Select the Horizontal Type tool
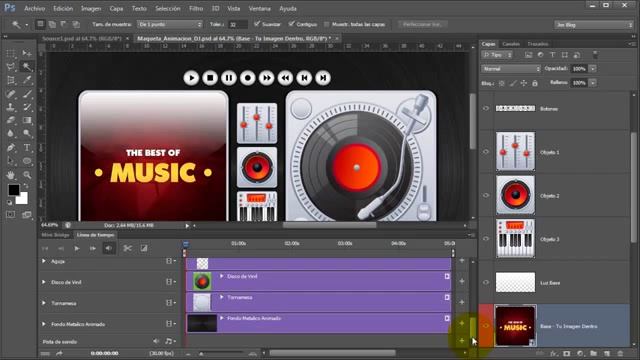This screenshot has height=360, width=640. pos(27,147)
